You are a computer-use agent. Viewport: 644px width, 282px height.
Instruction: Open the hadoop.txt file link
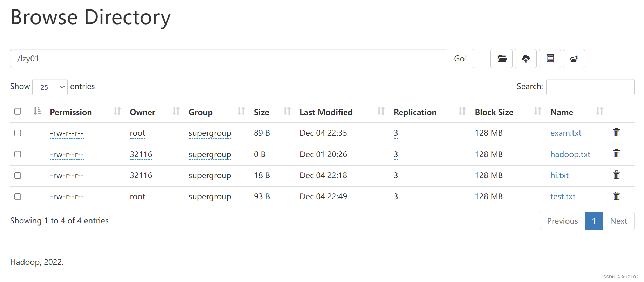pos(570,154)
